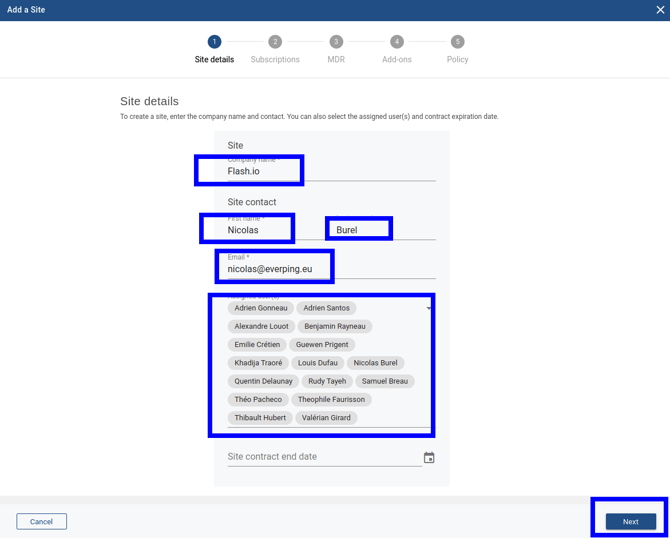Select the Théo Pacheco user chip
This screenshot has height=538, width=670.
pos(258,400)
